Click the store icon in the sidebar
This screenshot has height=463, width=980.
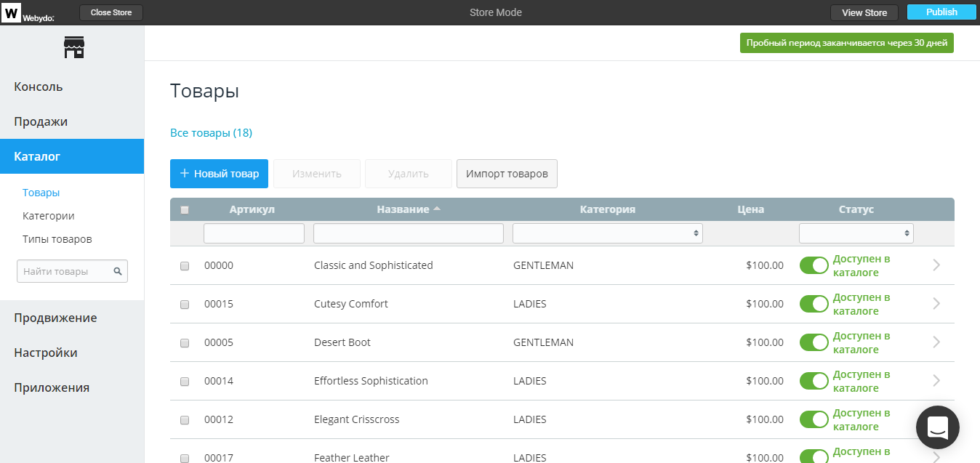[x=74, y=47]
